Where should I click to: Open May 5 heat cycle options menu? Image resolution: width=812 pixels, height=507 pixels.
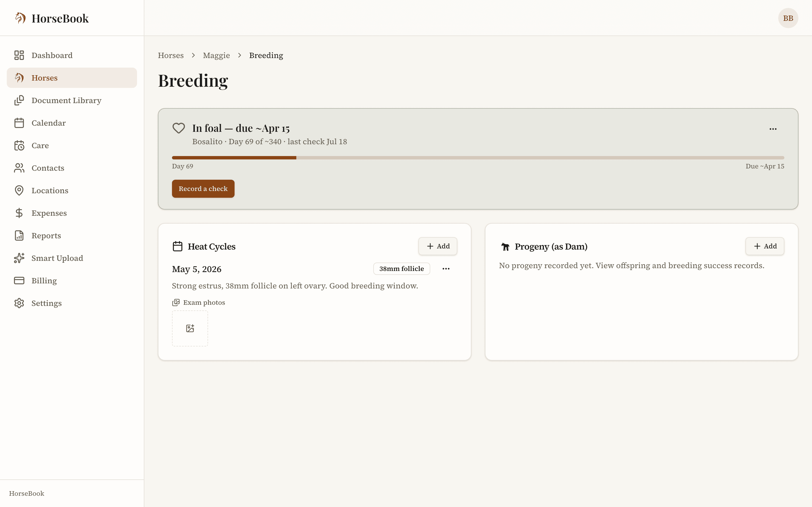pos(446,269)
